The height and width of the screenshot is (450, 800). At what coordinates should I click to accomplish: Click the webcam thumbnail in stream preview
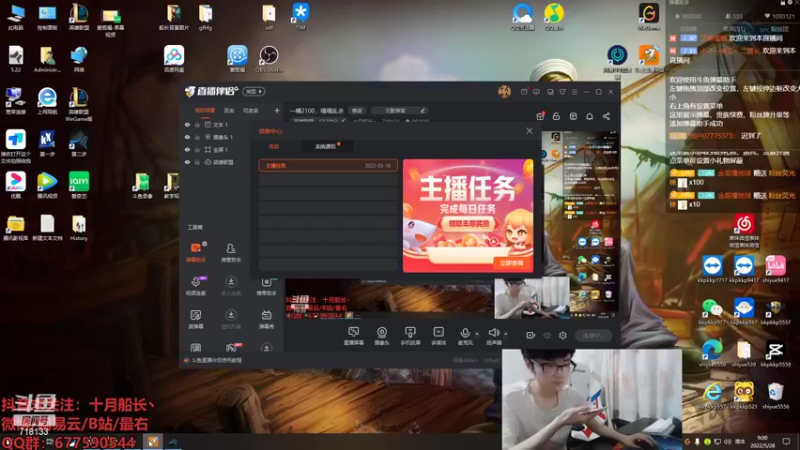pyautogui.click(x=532, y=298)
